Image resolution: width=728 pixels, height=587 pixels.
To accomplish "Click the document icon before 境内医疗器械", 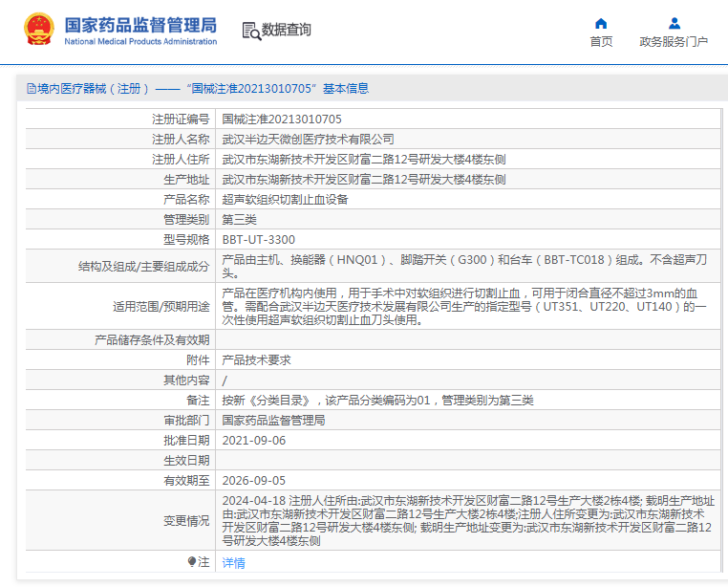I will tap(32, 88).
